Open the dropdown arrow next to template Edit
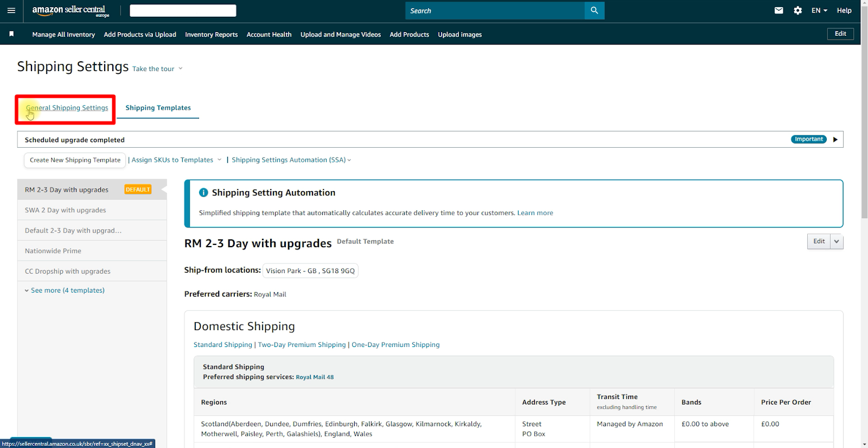This screenshot has height=448, width=868. (x=837, y=242)
